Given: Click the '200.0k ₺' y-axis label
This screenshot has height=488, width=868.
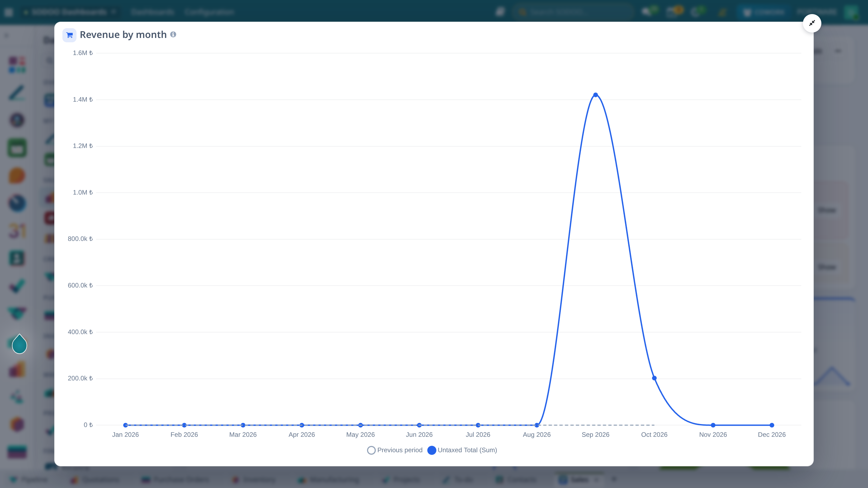Looking at the screenshot, I should (80, 378).
